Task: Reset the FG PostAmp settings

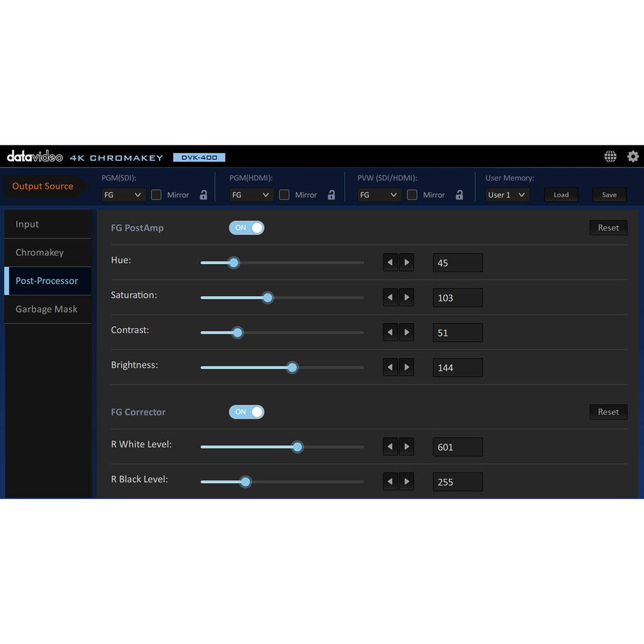Action: (608, 228)
